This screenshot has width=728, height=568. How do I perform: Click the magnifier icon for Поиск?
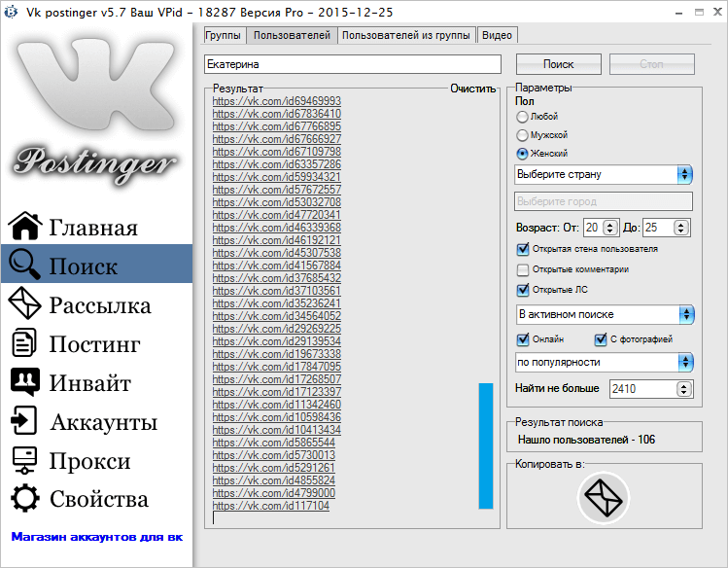(24, 264)
